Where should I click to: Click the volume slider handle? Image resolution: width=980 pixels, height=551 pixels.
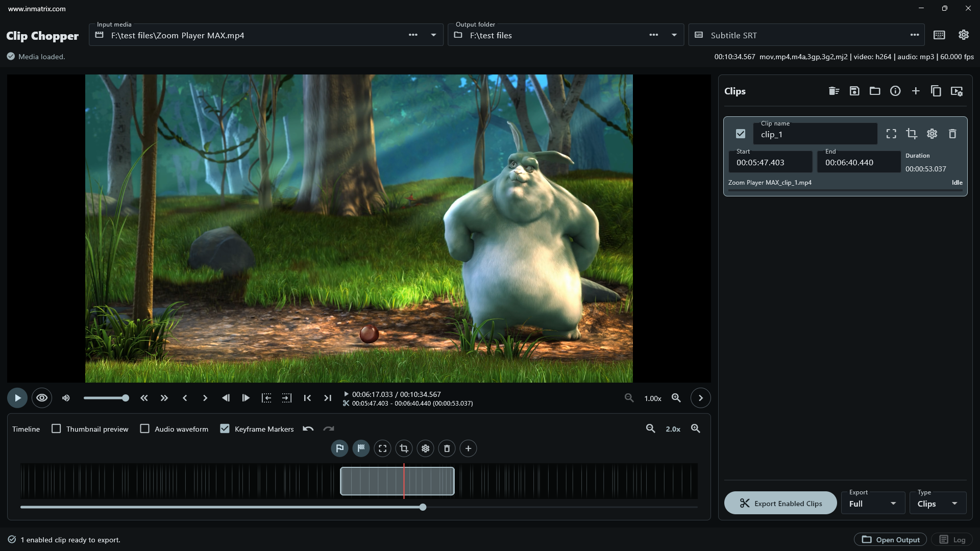[126, 398]
